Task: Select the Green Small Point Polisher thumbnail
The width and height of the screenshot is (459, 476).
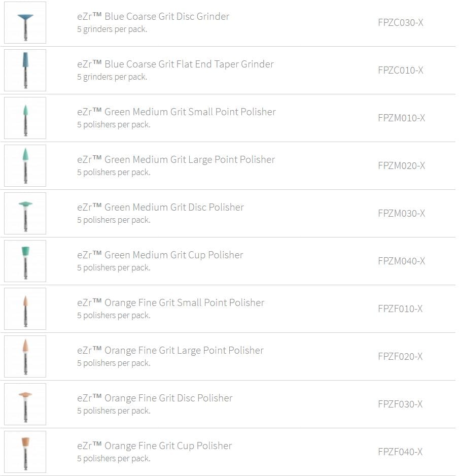Action: click(x=25, y=118)
